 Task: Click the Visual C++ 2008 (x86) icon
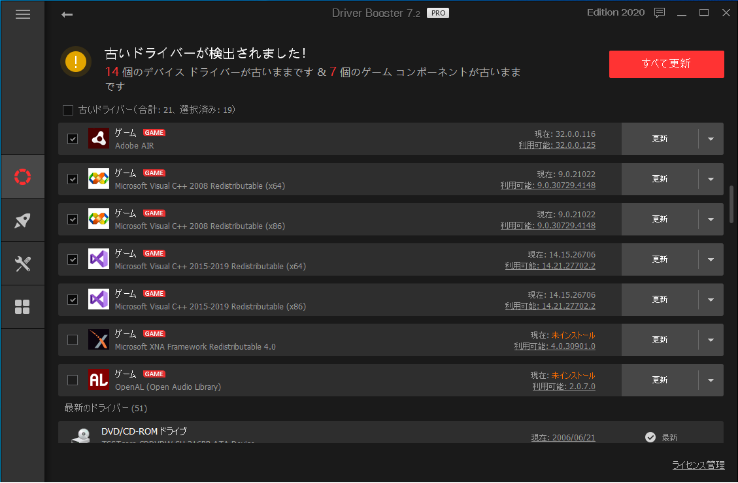pos(98,219)
